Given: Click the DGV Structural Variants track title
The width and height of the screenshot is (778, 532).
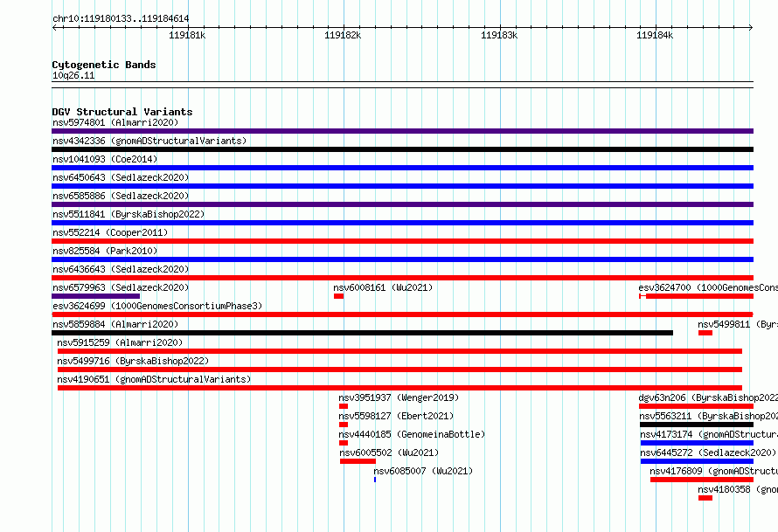Looking at the screenshot, I should point(122,112).
